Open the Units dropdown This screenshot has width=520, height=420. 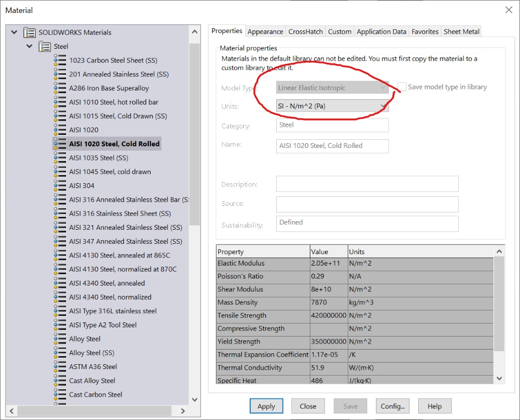point(332,106)
